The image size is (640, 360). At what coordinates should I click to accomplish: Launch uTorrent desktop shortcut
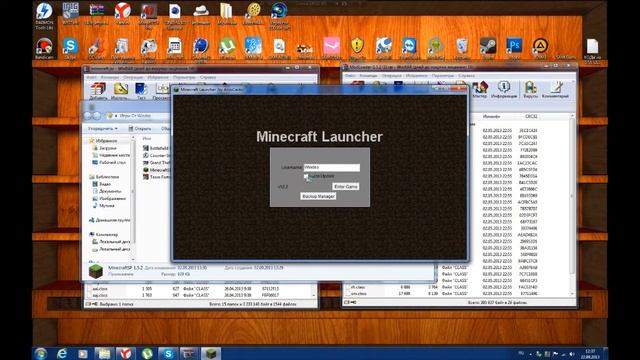227,49
